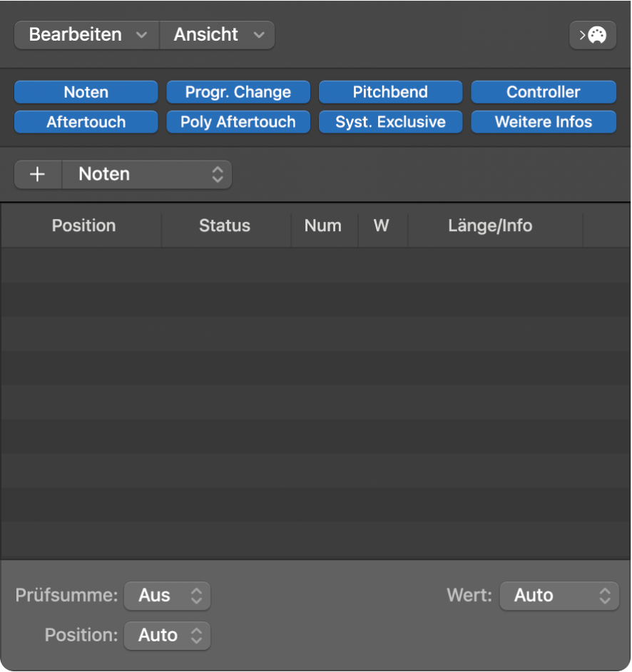This screenshot has width=632, height=672.
Task: Click the Status column header
Action: pyautogui.click(x=224, y=225)
